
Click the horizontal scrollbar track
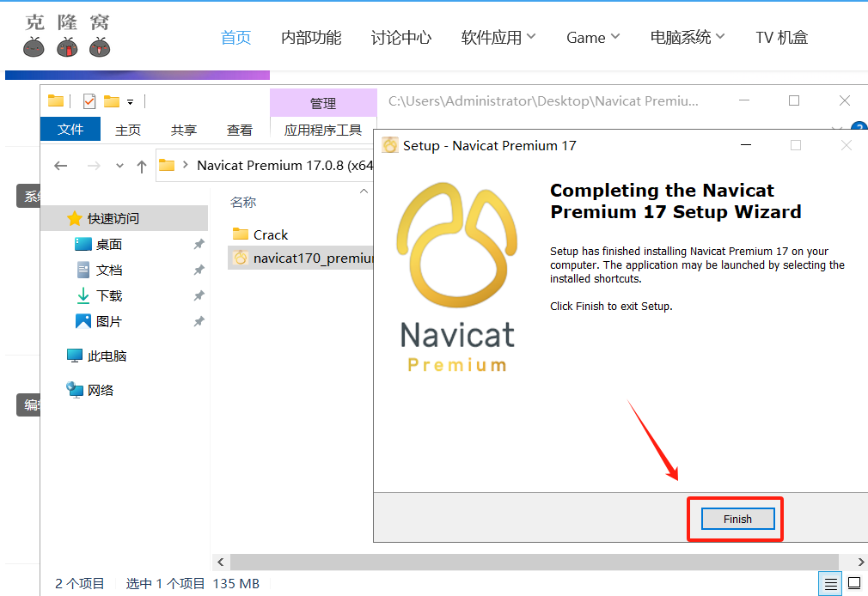click(535, 563)
